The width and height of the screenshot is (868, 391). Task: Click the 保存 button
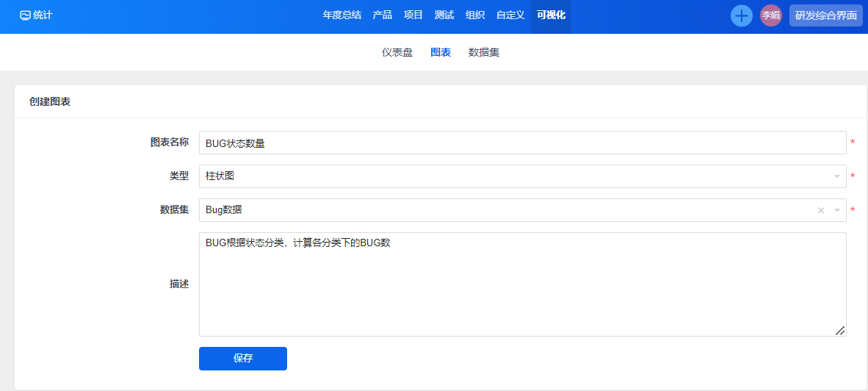[x=243, y=359]
